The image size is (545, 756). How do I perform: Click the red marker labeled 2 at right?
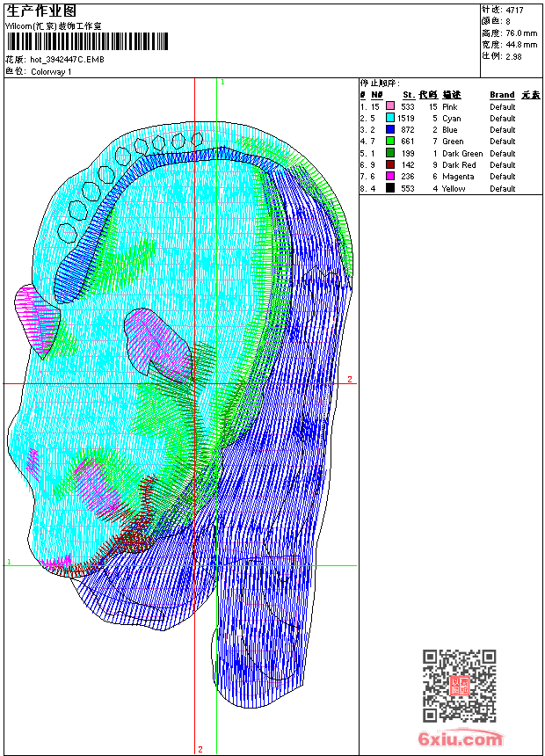tap(349, 380)
